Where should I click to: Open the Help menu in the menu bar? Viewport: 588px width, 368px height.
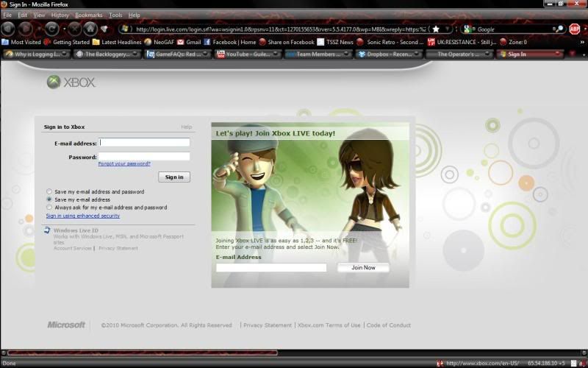[134, 15]
